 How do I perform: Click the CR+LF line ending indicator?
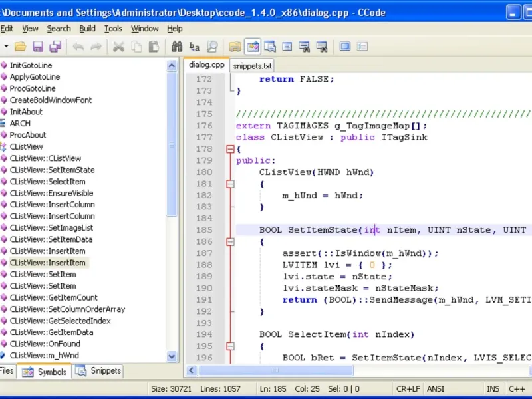[408, 389]
